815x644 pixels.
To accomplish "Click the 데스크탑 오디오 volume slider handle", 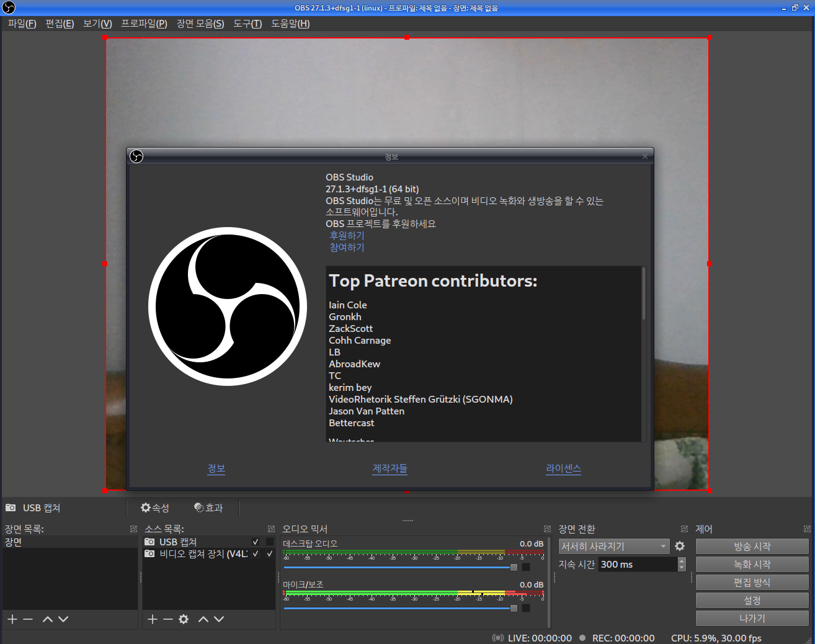I will click(x=514, y=567).
